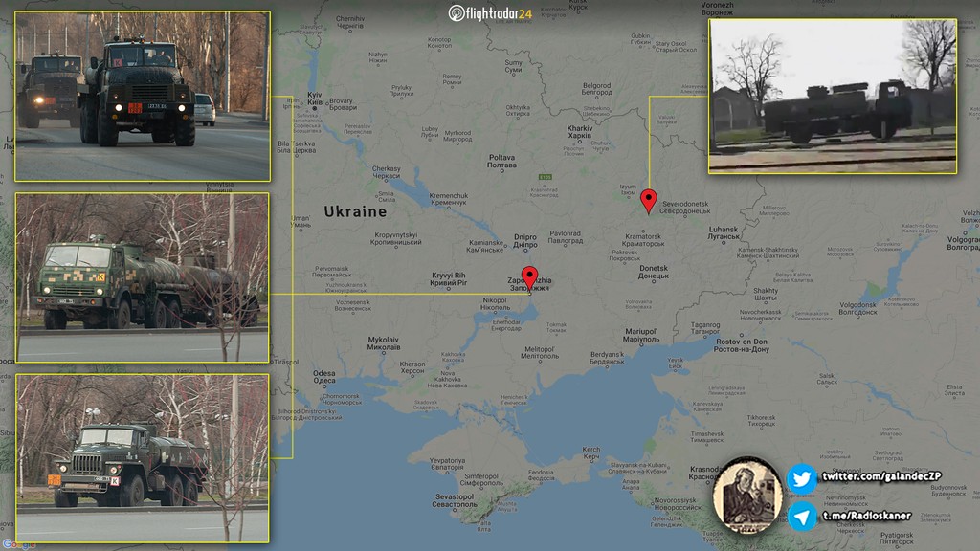Click the Google logo in the map corner
This screenshot has height=551, width=980.
point(19,544)
